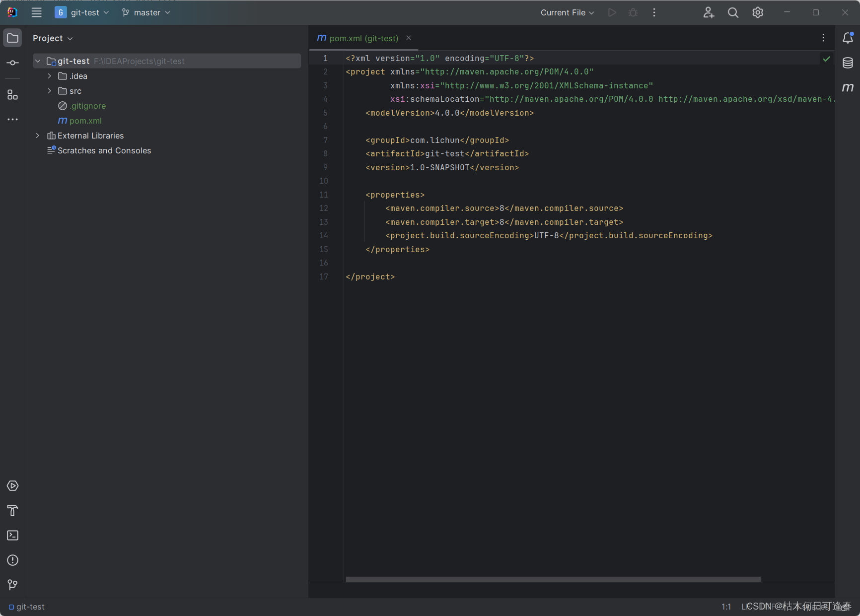860x616 pixels.
Task: Open the Current File run configuration dropdown
Action: pyautogui.click(x=567, y=12)
